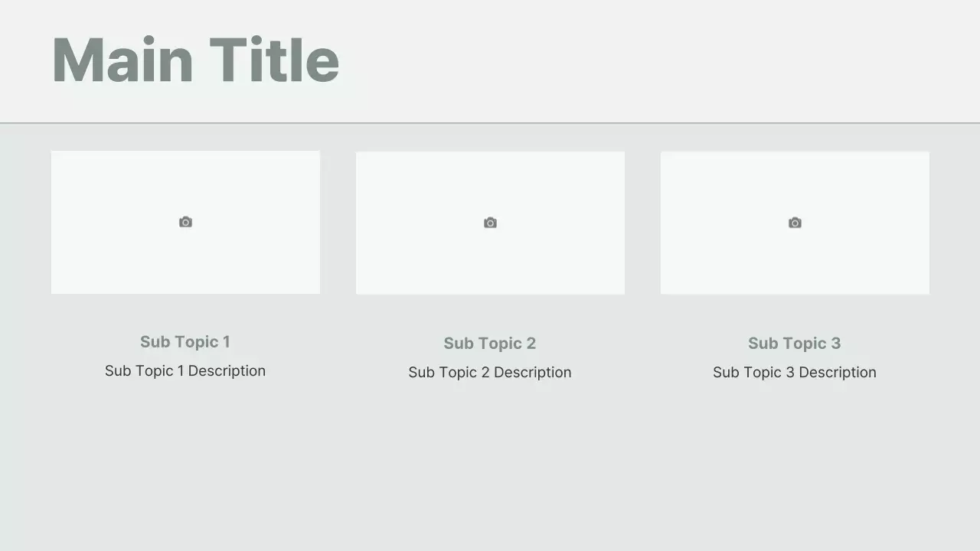The image size is (980, 551).
Task: Click the 'Sub Topic 1 Description' text
Action: [x=185, y=371]
